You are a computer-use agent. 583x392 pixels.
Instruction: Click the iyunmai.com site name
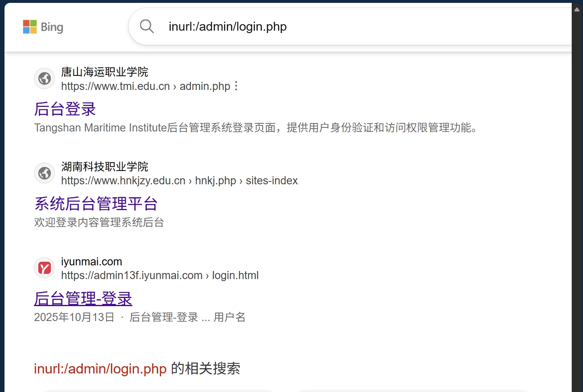92,261
